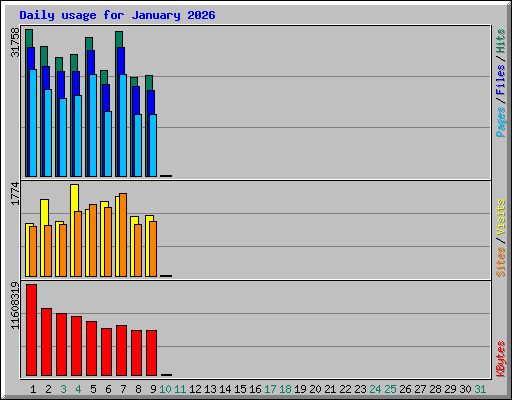
Task: Click the red KBytes bar for day 2
Action: tap(46, 342)
